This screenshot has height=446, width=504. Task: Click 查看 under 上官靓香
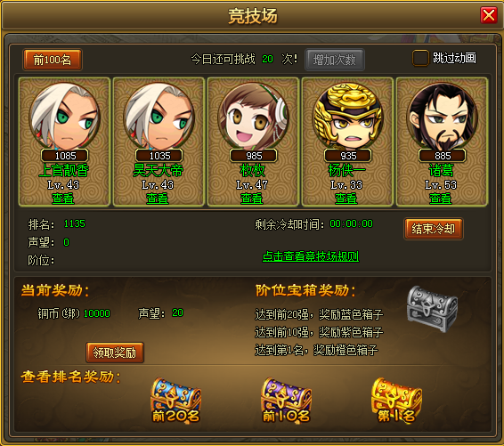click(x=63, y=199)
